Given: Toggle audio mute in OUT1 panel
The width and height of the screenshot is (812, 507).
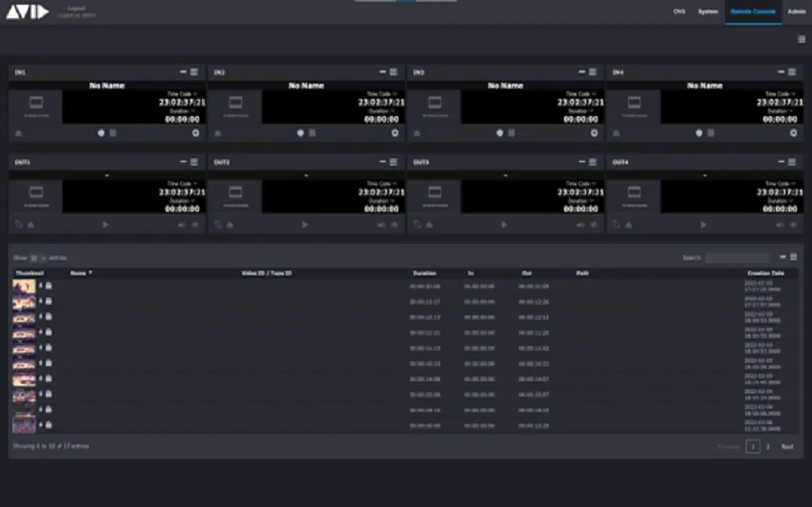Looking at the screenshot, I should click(x=182, y=225).
